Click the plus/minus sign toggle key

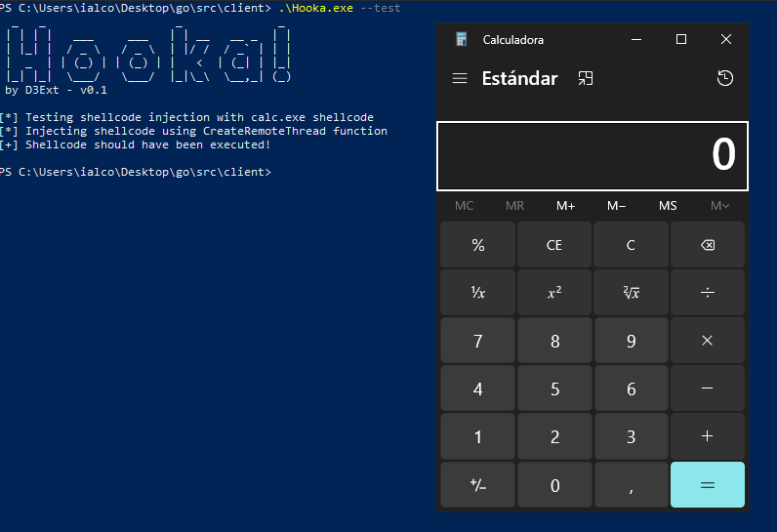point(477,484)
